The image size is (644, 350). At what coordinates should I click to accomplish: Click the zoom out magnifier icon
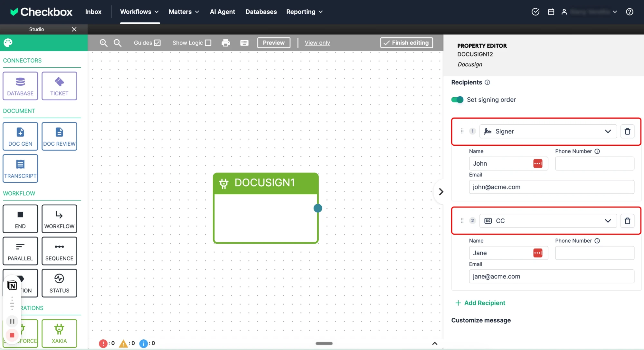click(118, 43)
